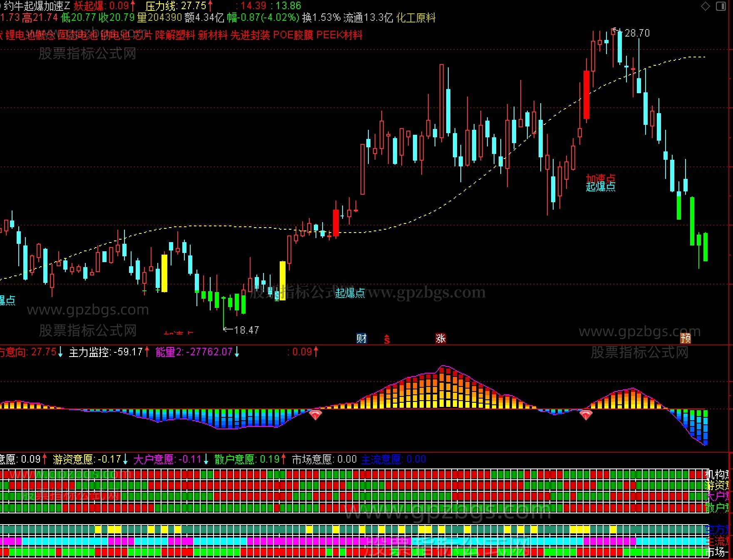Click the large red candlestick near the peak
This screenshot has width=733, height=560.
pos(586,95)
